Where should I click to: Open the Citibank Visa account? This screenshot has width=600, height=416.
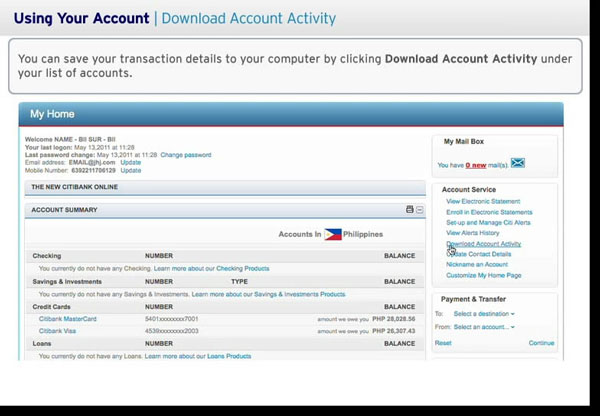click(x=57, y=331)
